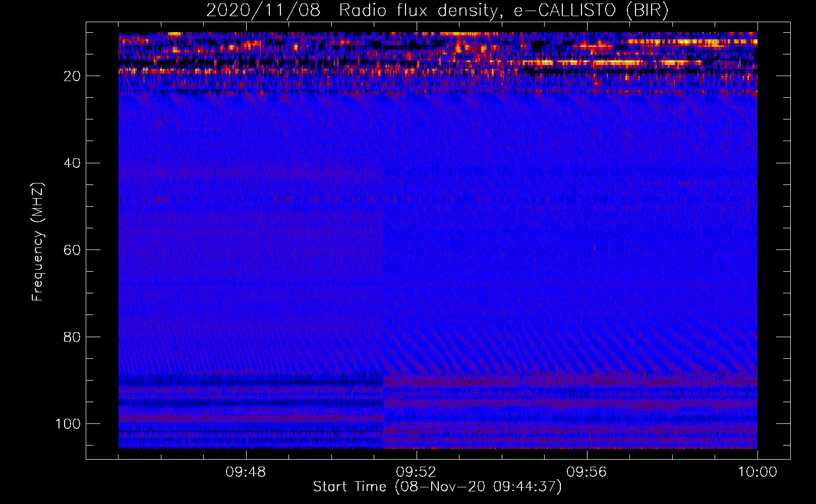Click the 'Start Time (08-Nov-20 09:44:37)' axis label
The width and height of the screenshot is (816, 504).
point(437,487)
